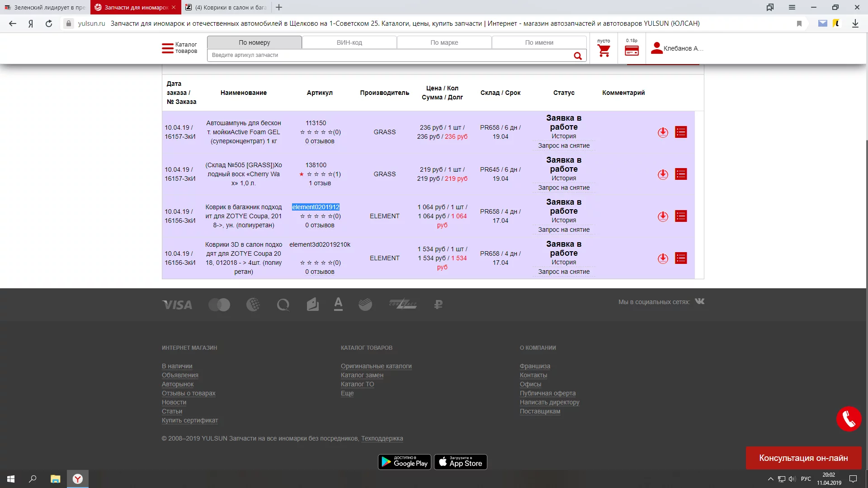Switch to the ВИН-код search tab
Screen dimensions: 868x488
point(349,42)
